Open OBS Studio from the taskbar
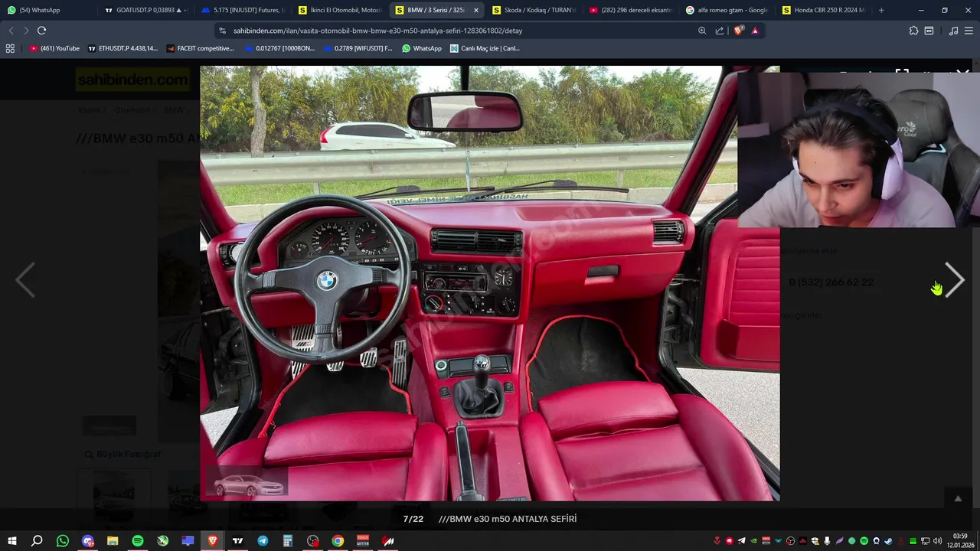This screenshot has width=980, height=551. click(x=313, y=541)
